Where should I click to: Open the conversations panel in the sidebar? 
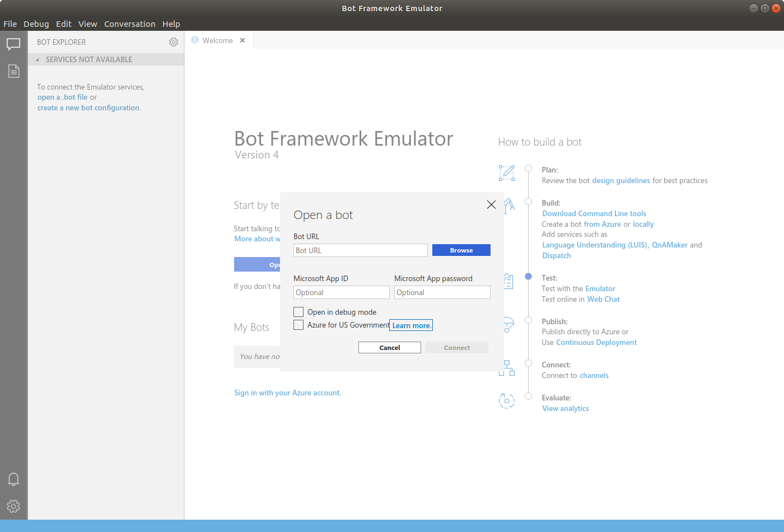[x=13, y=44]
